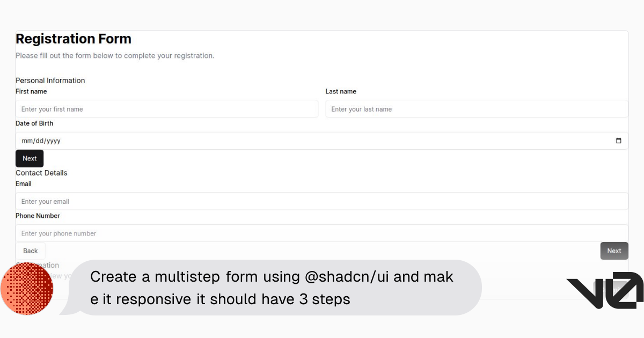
Task: Click the orange pixelated avatar circle
Action: (27, 289)
